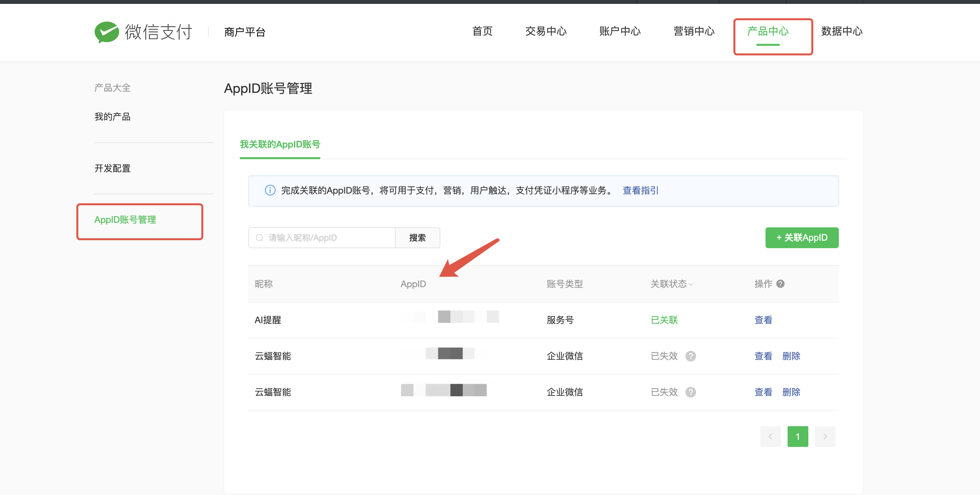
Task: Click the 已关联 status text
Action: pos(664,320)
